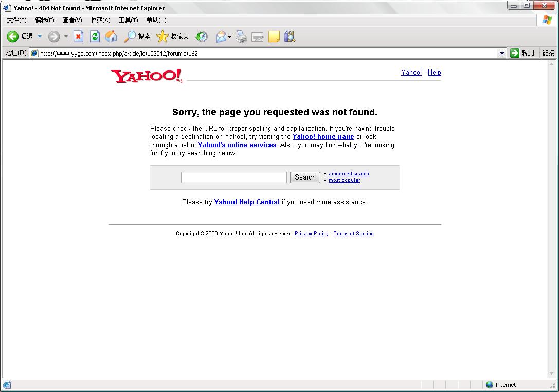Go back with the green Back arrow

pyautogui.click(x=12, y=37)
